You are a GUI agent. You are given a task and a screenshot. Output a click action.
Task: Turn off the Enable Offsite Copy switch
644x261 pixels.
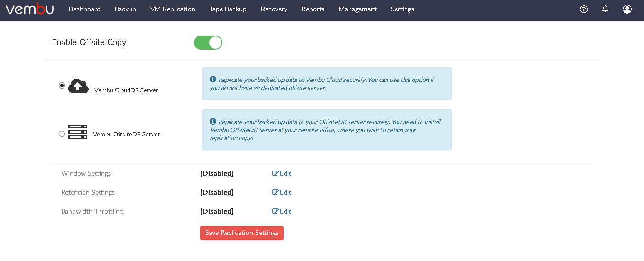(x=208, y=43)
